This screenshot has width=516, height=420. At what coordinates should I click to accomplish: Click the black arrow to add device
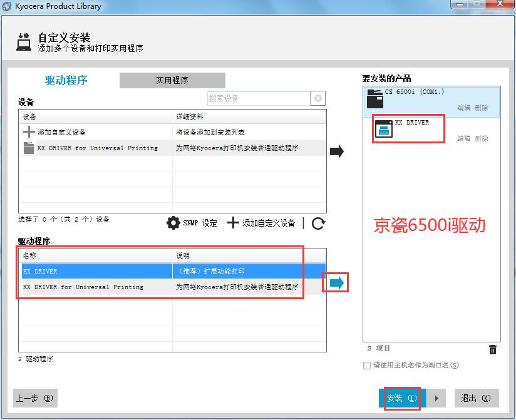(337, 151)
